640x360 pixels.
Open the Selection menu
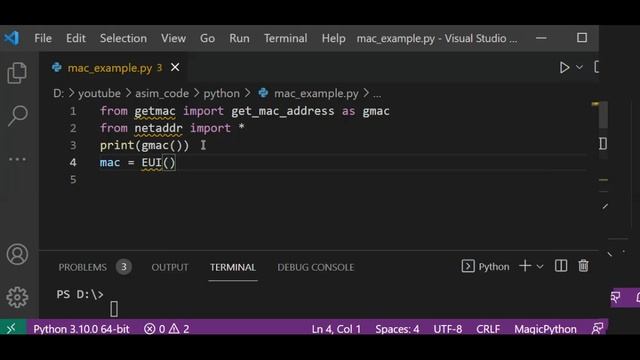tap(123, 38)
